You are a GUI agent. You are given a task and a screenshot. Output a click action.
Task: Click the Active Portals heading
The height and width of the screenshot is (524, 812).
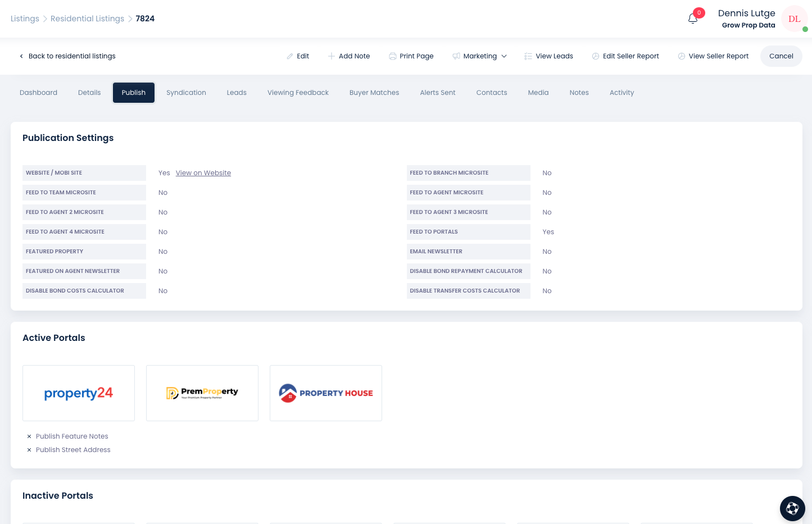coord(54,338)
